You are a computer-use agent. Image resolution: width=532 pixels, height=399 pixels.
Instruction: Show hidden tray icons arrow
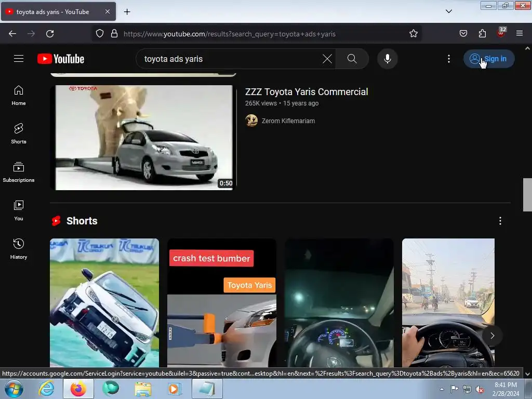pos(442,389)
